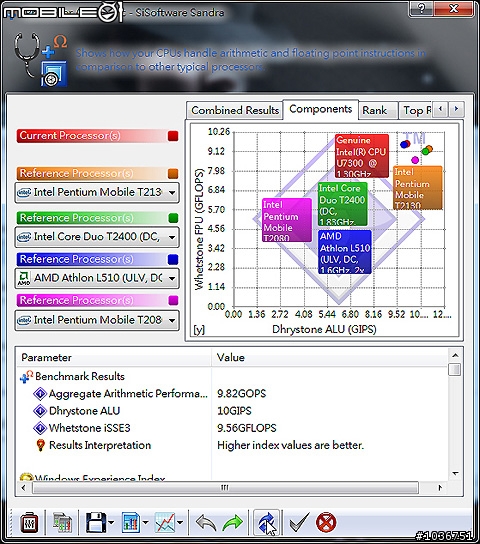480x544 pixels.
Task: Click the AMD Athlon L510 blue chart label
Action: 345,252
